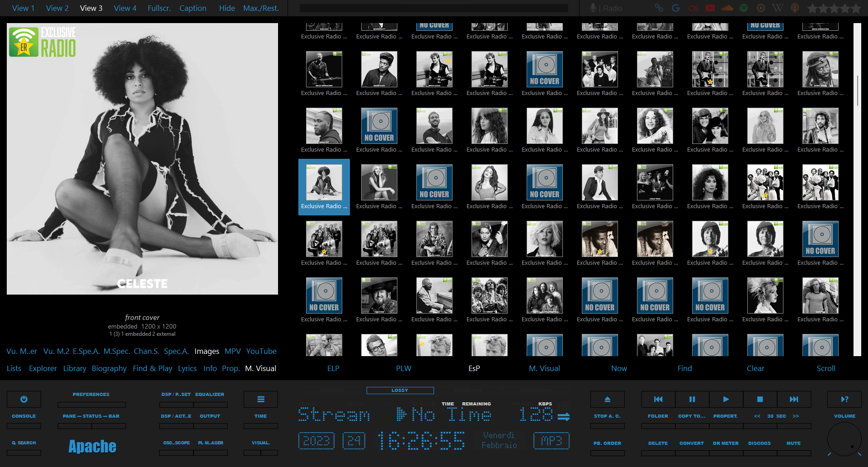Toggle the LOSSY indicator
The height and width of the screenshot is (467, 868).
coord(400,390)
